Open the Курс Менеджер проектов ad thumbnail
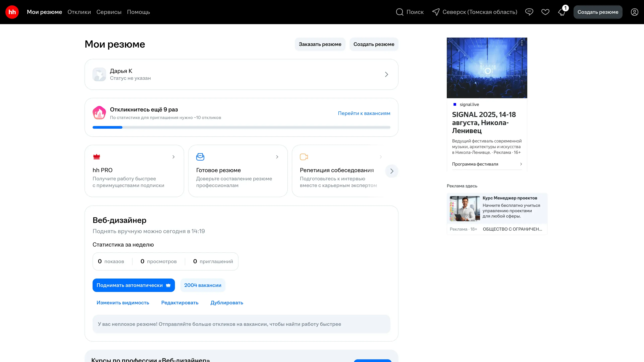644x362 pixels. click(x=465, y=209)
